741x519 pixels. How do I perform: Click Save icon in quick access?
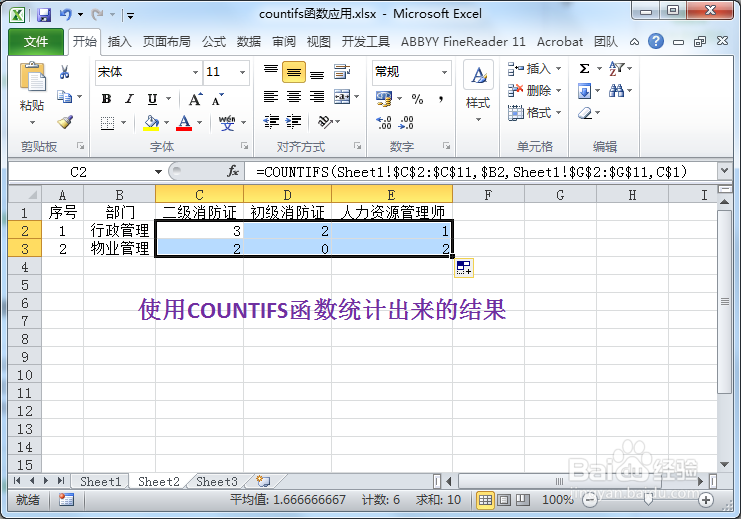pyautogui.click(x=44, y=15)
